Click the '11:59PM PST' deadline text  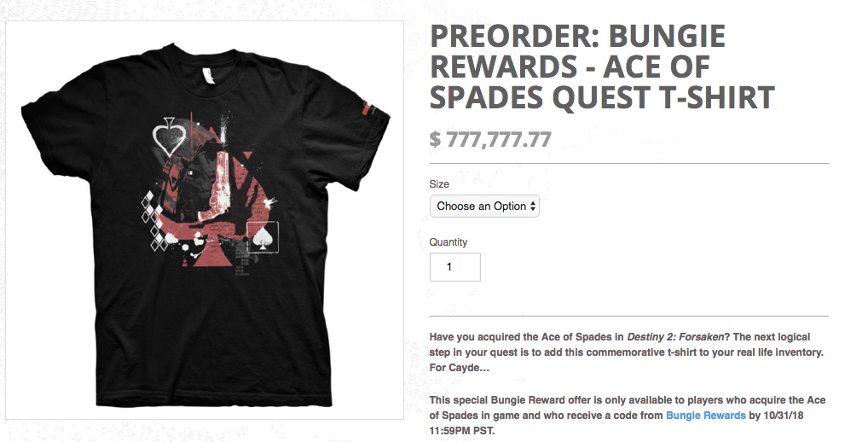462,431
